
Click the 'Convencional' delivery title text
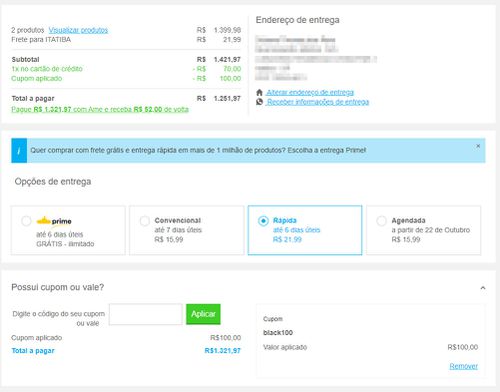178,220
